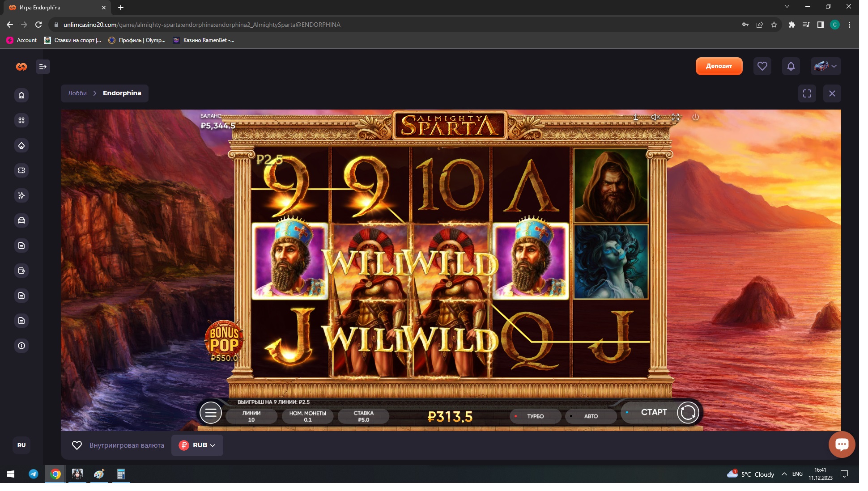The width and height of the screenshot is (868, 491).
Task: Click the Bonus Pop badge
Action: tap(224, 340)
